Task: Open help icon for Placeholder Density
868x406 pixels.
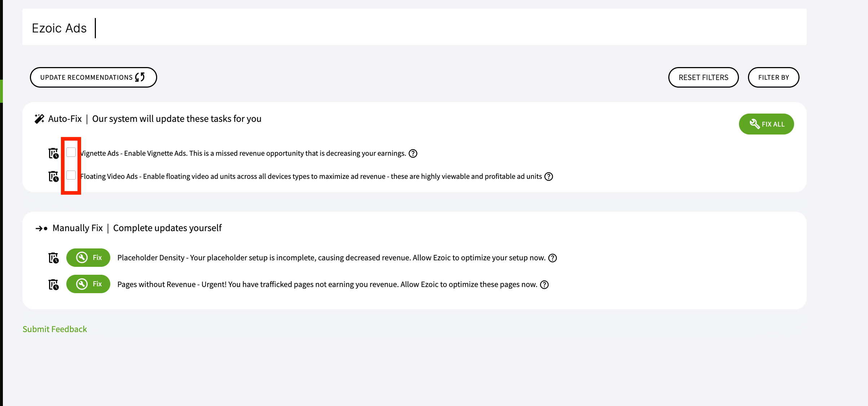Action: click(553, 258)
